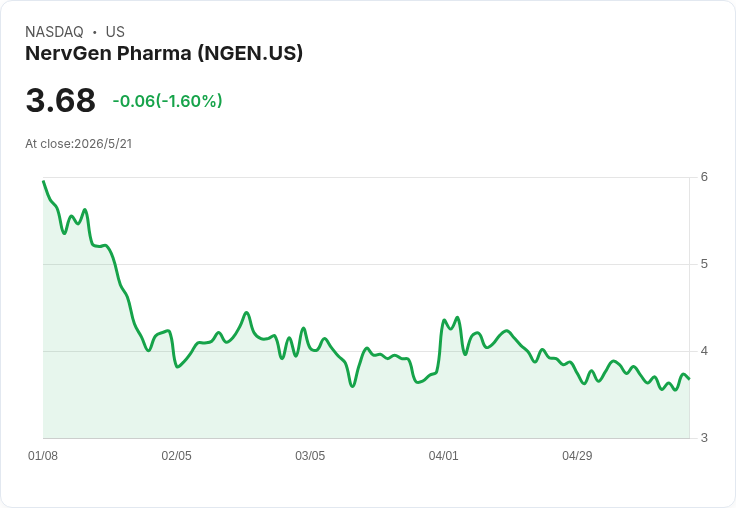Image resolution: width=736 pixels, height=508 pixels.
Task: Click the late February peak on the line
Action: (x=246, y=312)
